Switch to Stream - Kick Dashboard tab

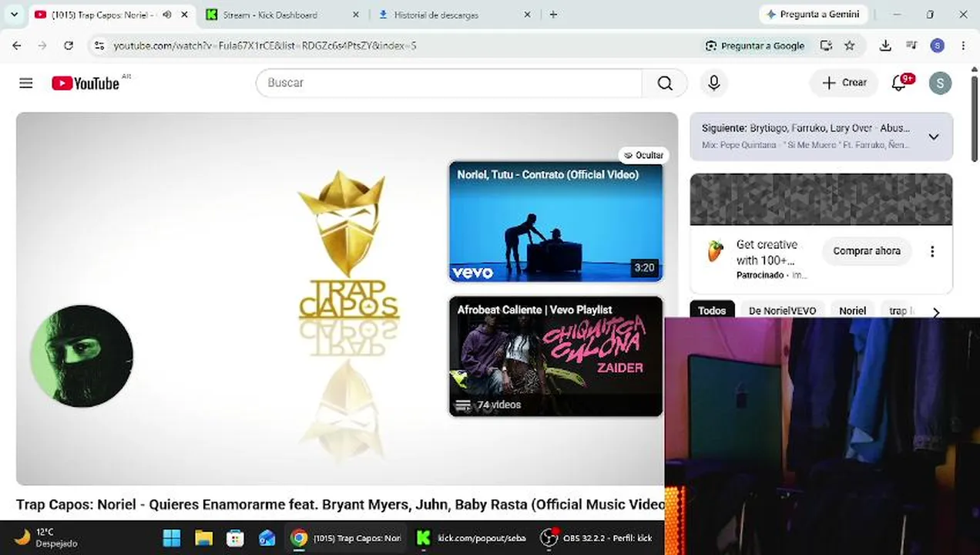[270, 15]
